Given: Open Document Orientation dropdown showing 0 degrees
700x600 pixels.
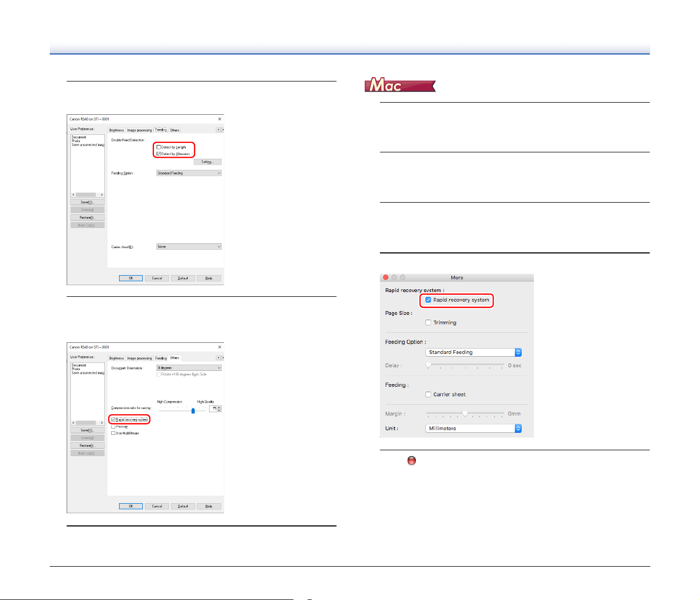Looking at the screenshot, I should pyautogui.click(x=189, y=368).
